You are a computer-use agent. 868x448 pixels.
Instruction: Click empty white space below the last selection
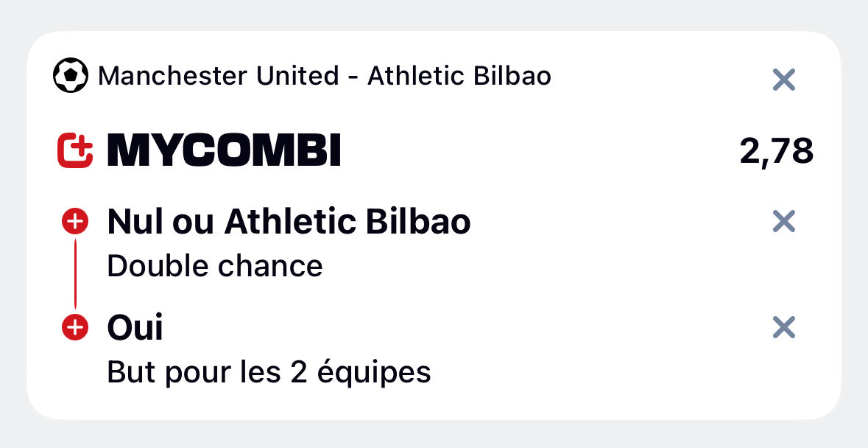pyautogui.click(x=434, y=405)
